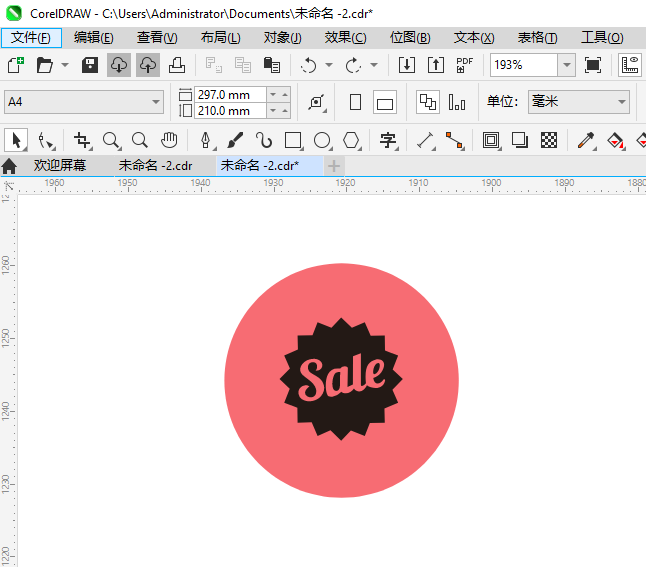Select the Polygon tool
This screenshot has width=646, height=567.
click(x=352, y=141)
